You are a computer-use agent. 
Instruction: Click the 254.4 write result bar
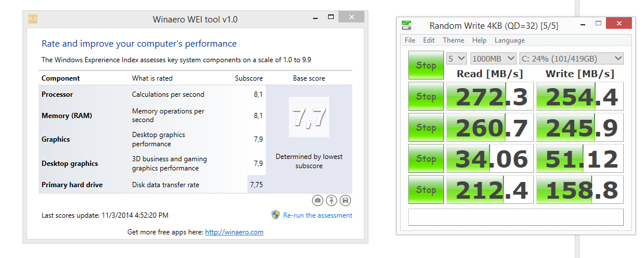click(580, 96)
